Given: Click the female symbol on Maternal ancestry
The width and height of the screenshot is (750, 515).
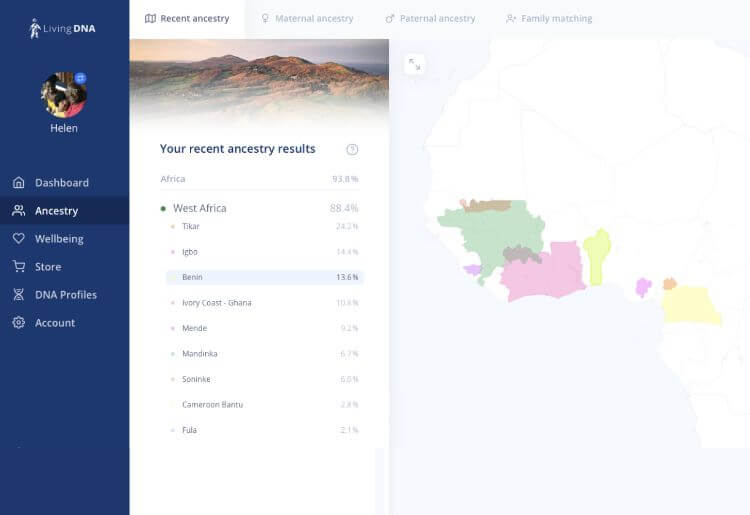Looking at the screenshot, I should [x=265, y=18].
